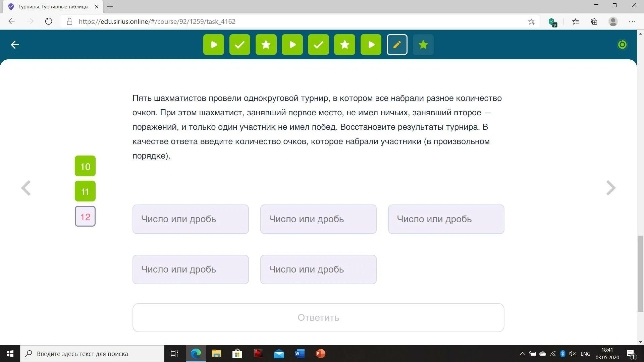Go to the next task with right chevron

pos(611,188)
